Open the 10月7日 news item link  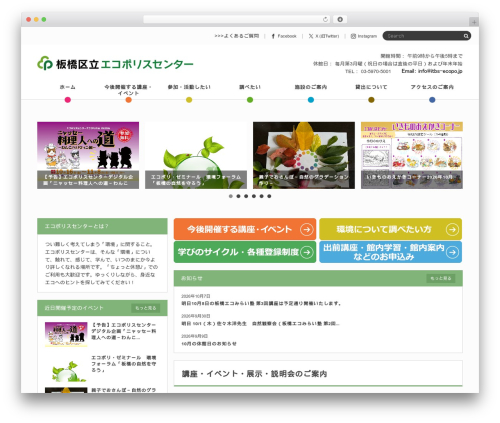pos(261,304)
